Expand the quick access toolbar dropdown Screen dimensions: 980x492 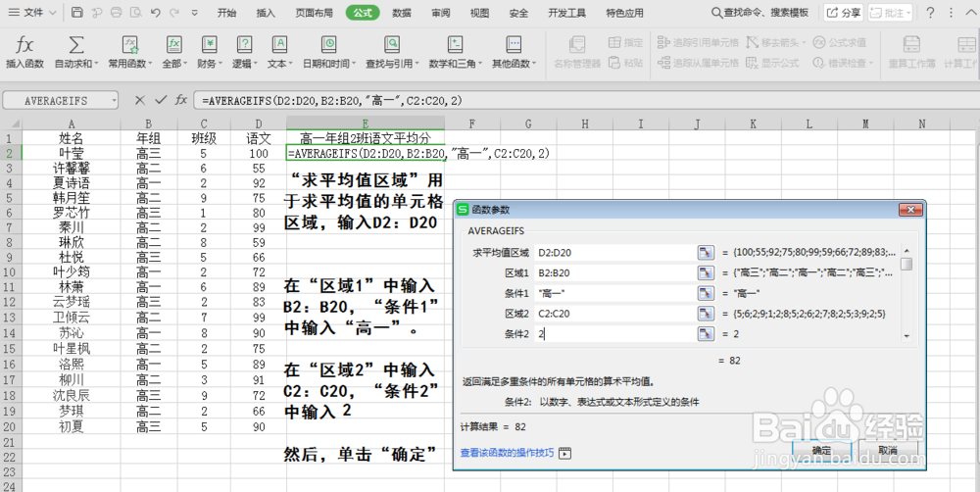[194, 13]
